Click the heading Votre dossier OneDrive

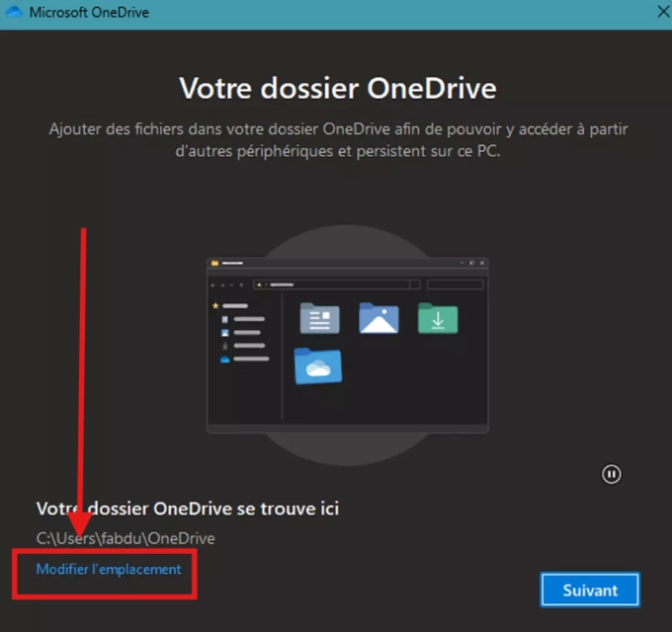pyautogui.click(x=338, y=88)
